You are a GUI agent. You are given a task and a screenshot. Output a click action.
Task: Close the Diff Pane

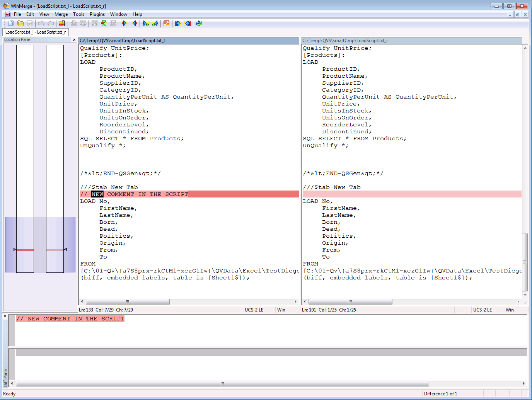click(x=5, y=317)
